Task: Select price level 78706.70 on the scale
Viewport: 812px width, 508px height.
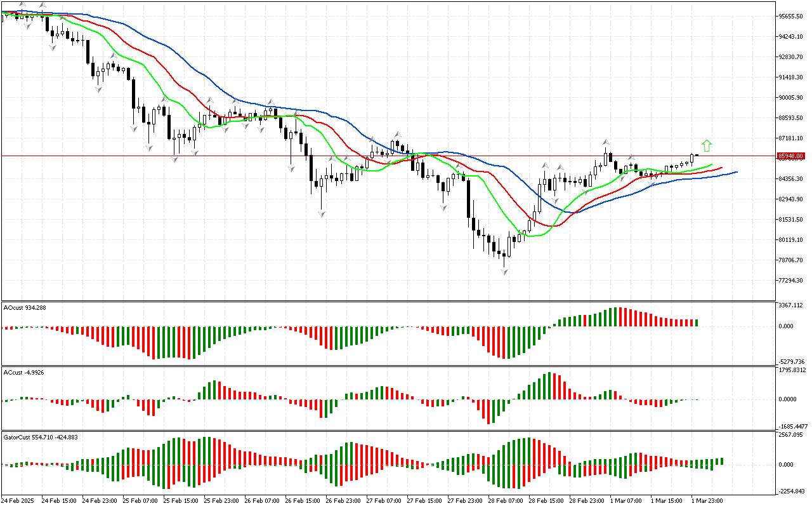Action: (790, 260)
